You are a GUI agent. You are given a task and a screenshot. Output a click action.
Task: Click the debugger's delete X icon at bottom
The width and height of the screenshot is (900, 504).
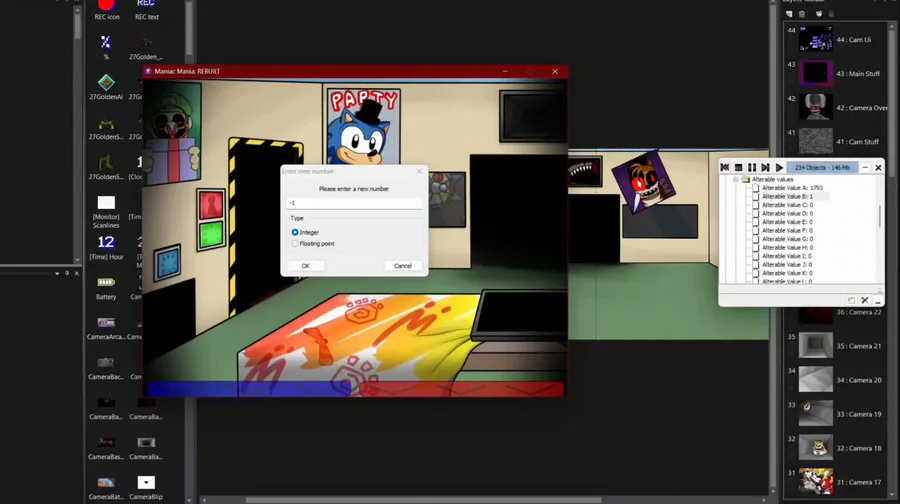pos(865,300)
